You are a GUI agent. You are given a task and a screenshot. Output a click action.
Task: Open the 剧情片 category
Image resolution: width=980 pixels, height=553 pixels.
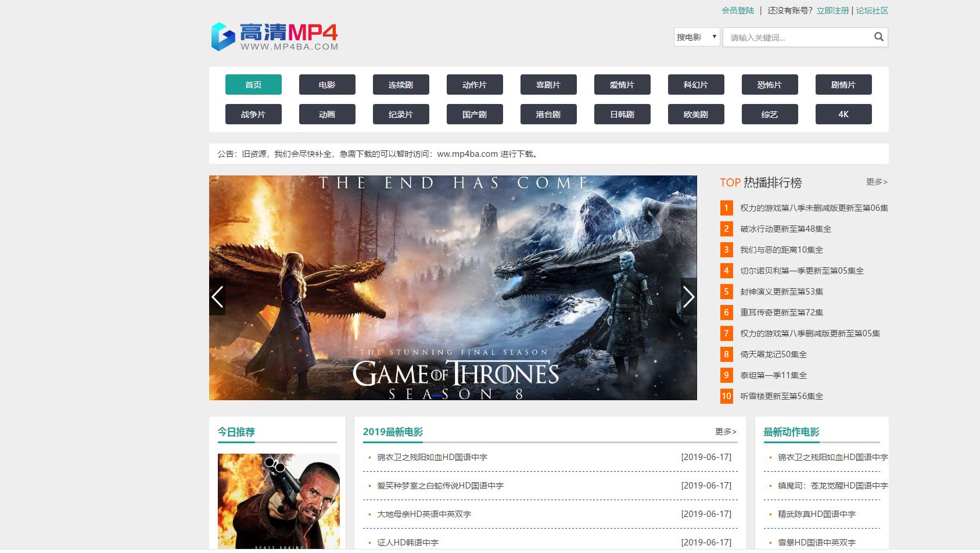pos(843,85)
